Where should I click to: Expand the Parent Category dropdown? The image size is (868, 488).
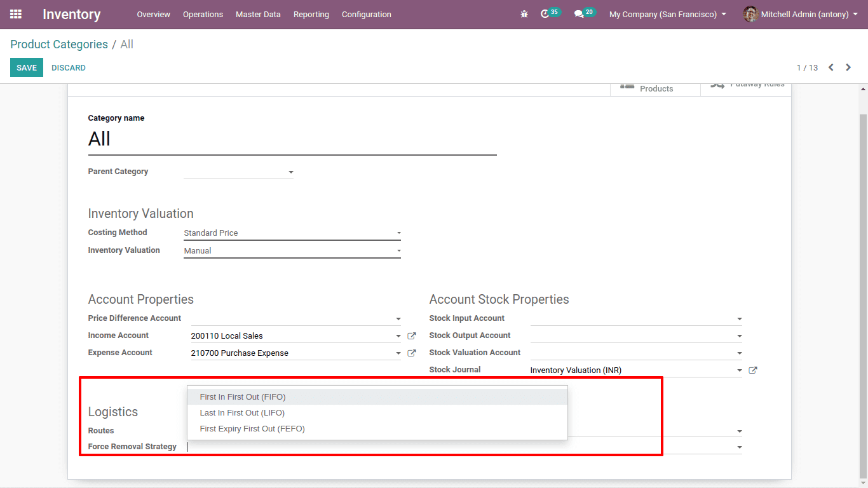(291, 172)
